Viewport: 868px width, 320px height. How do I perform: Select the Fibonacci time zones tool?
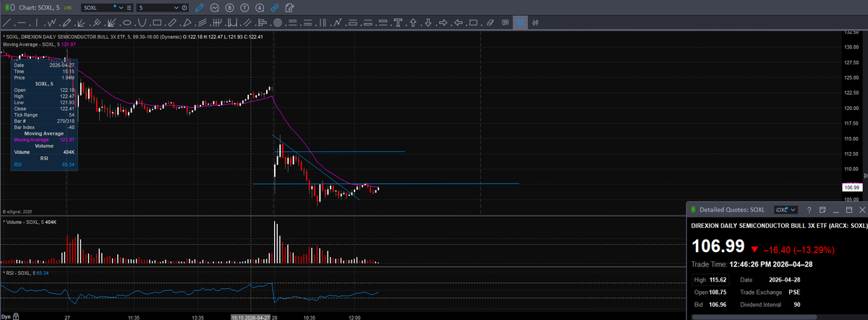(323, 22)
